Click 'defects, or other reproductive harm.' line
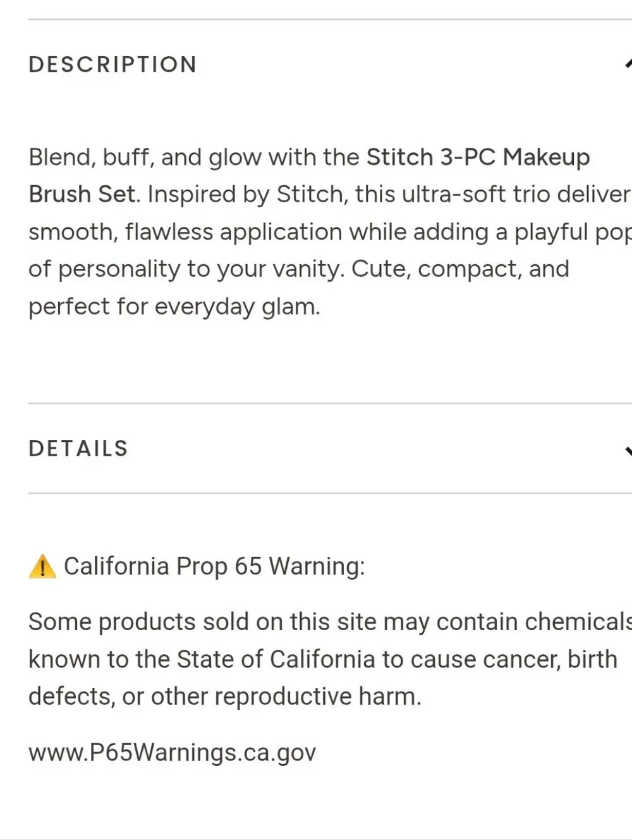632x840 pixels. tap(224, 697)
